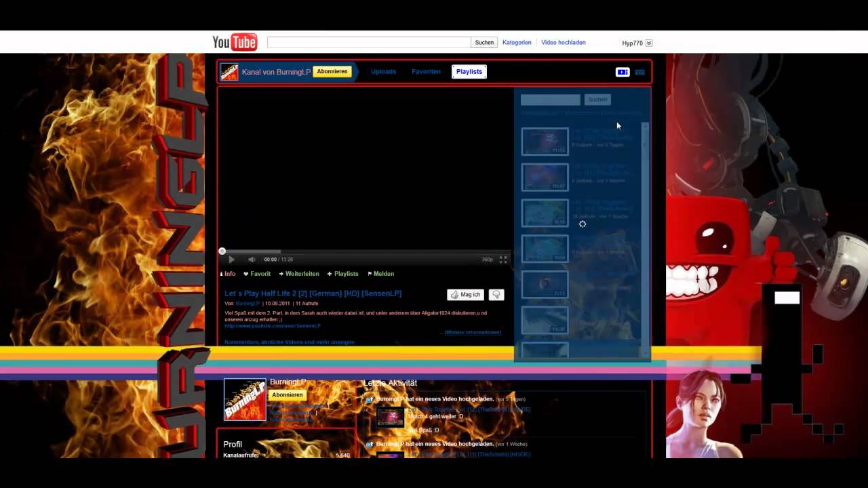Click second upload activity icon

[370, 445]
